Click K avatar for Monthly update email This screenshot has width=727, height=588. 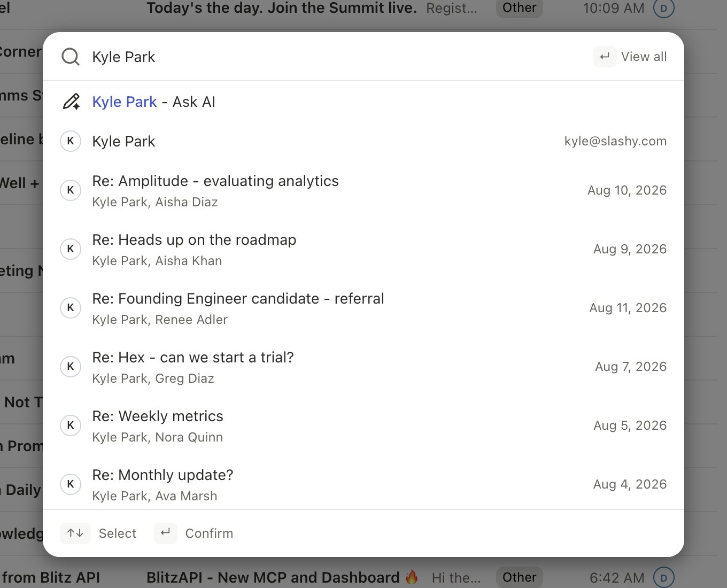[71, 484]
